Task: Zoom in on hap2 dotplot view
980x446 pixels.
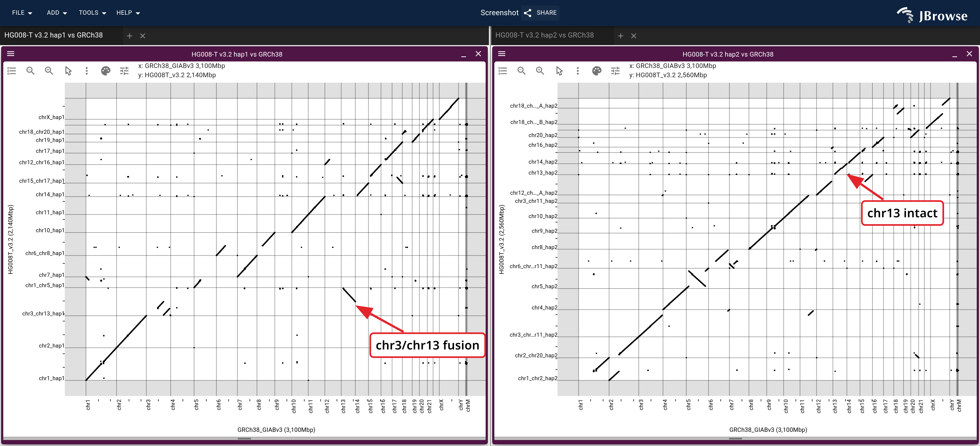Action: 540,71
